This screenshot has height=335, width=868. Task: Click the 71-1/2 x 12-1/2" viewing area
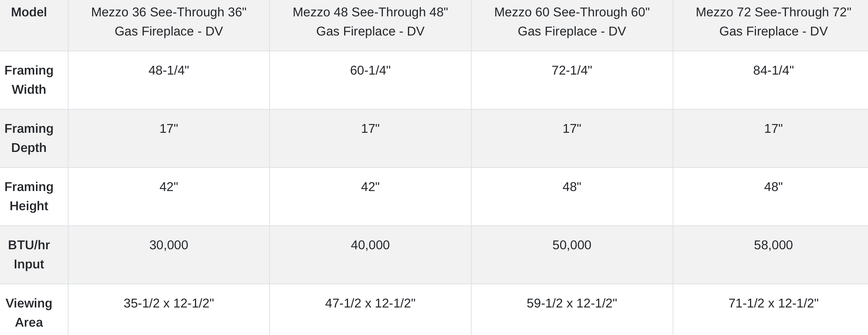[774, 303]
